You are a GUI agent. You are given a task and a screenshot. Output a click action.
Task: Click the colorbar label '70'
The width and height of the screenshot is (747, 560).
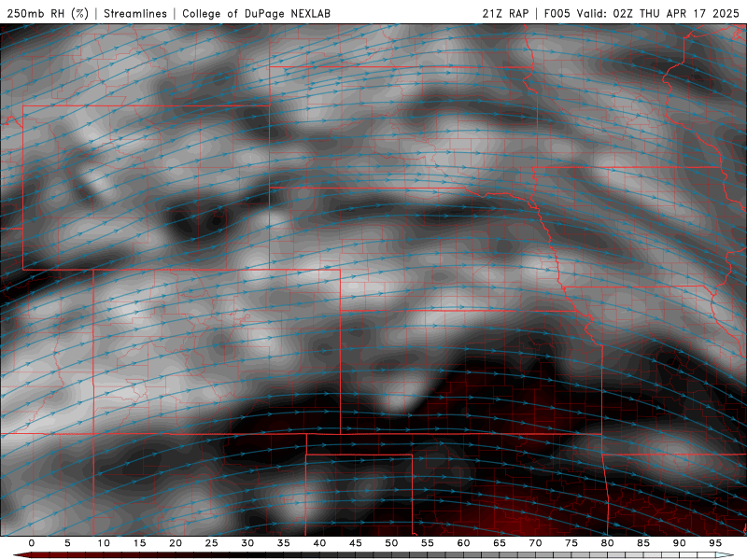[535, 543]
